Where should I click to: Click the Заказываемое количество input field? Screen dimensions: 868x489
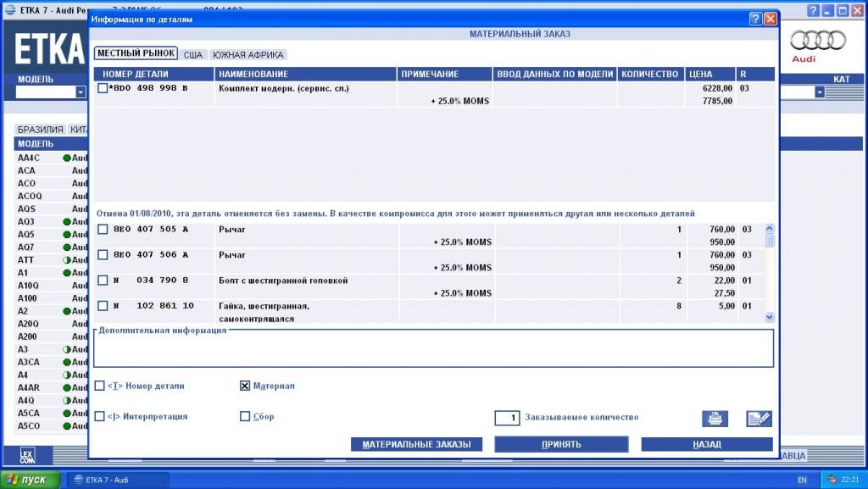coord(507,418)
